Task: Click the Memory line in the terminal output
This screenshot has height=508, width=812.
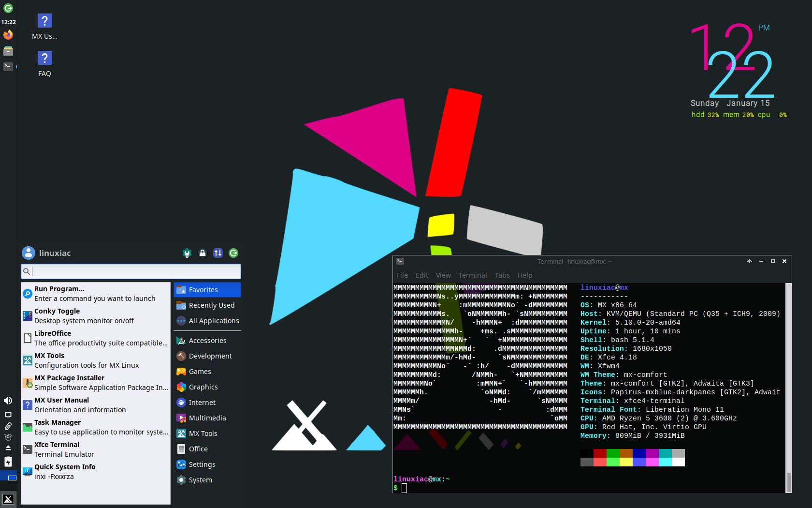Action: tap(633, 436)
